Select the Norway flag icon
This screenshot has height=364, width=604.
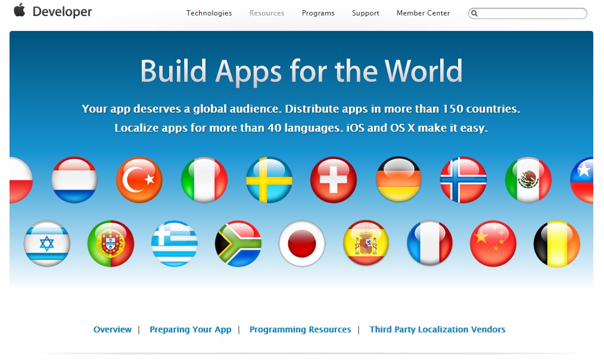click(463, 180)
